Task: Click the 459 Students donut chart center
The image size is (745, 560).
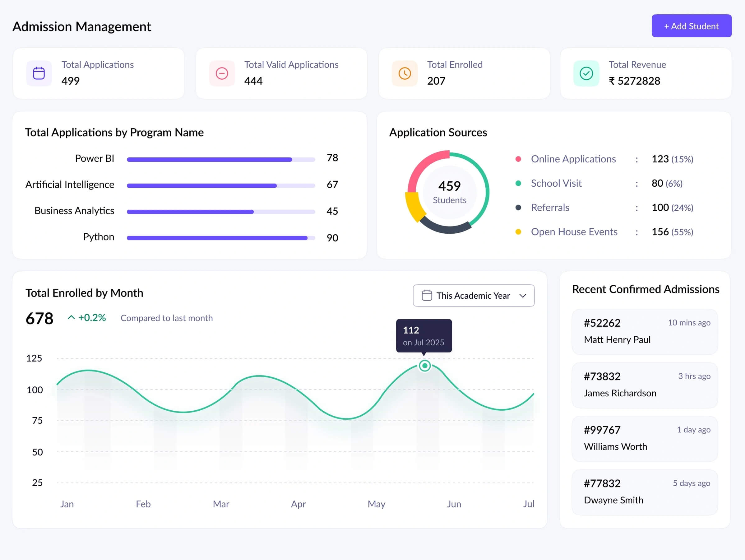Action: [x=449, y=192]
